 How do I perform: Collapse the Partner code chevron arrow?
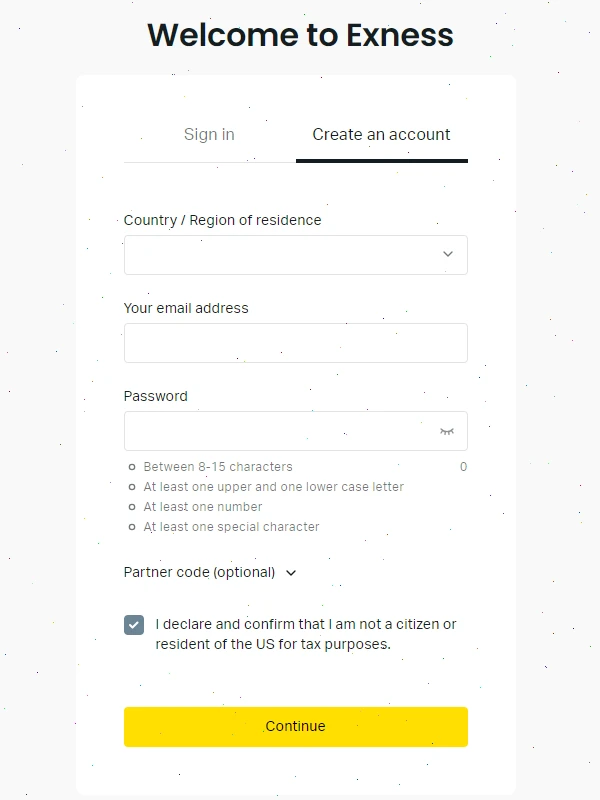point(289,573)
